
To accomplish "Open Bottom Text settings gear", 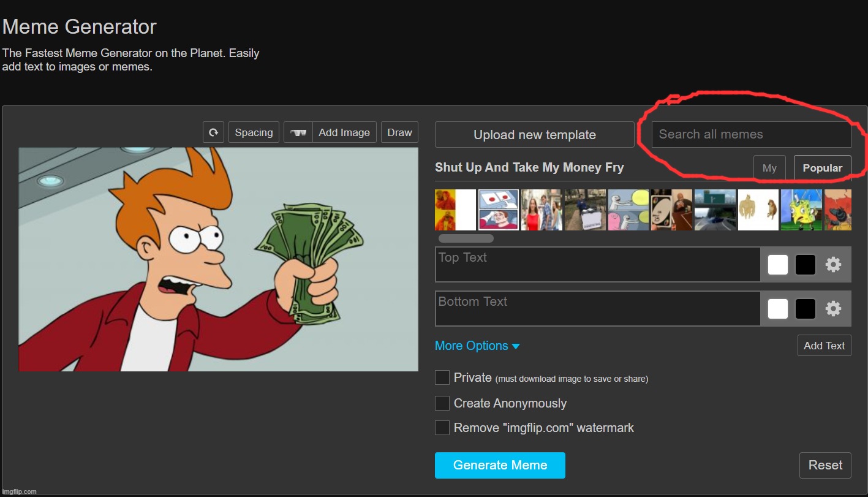I will coord(834,309).
